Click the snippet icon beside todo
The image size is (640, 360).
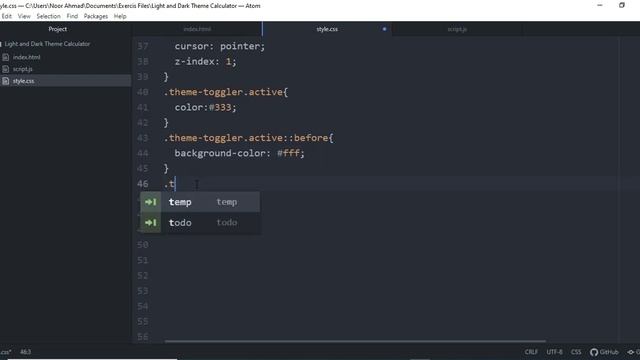pos(151,222)
